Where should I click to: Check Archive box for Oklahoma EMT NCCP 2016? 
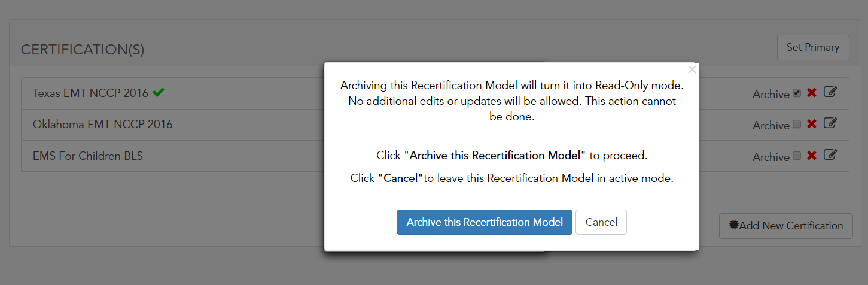pos(797,125)
